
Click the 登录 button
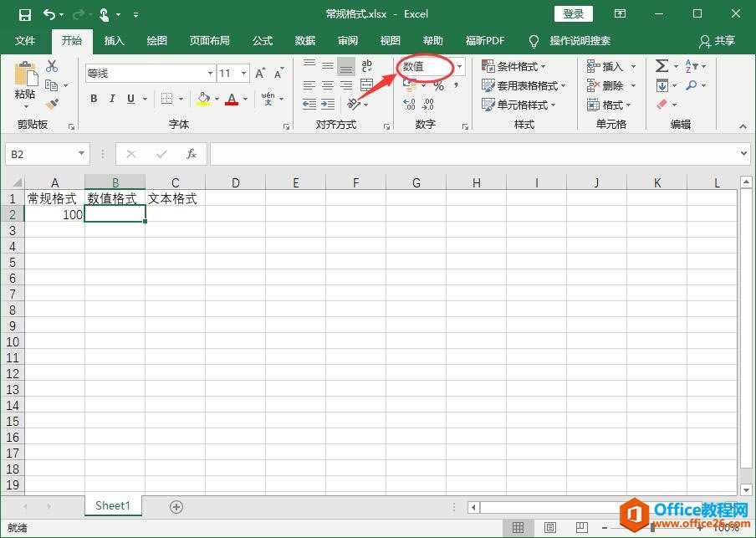click(574, 13)
